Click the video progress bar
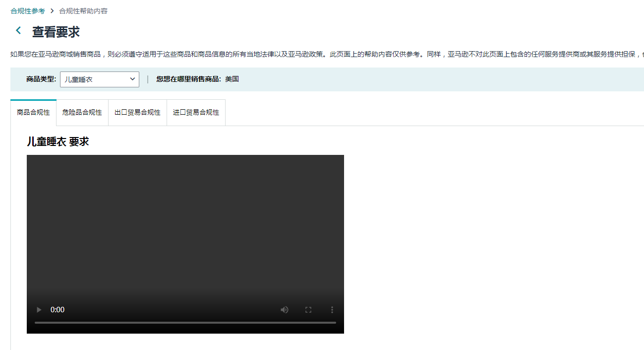 [x=185, y=323]
